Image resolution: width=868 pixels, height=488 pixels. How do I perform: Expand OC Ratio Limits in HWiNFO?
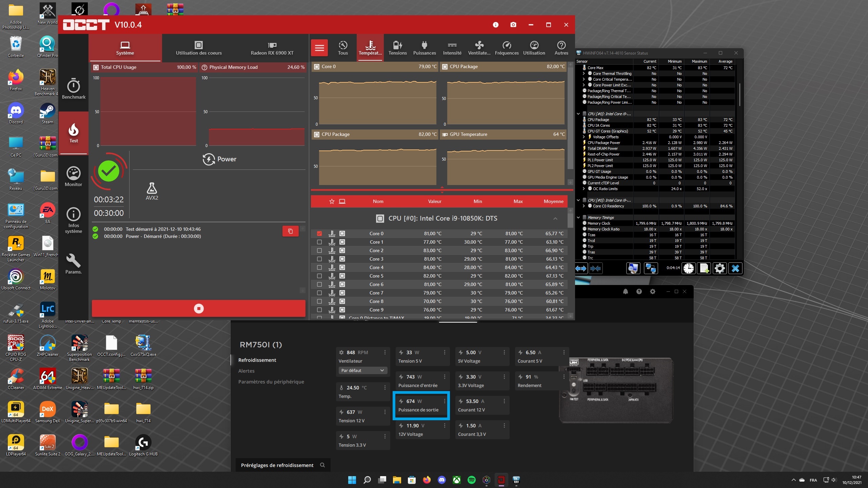[x=584, y=189]
